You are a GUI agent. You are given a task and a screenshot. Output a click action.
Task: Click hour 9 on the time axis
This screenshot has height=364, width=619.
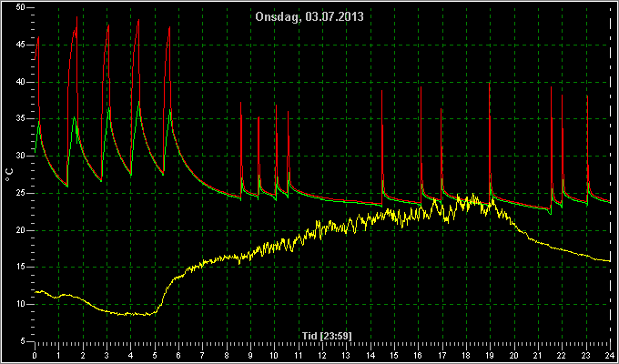(250, 355)
